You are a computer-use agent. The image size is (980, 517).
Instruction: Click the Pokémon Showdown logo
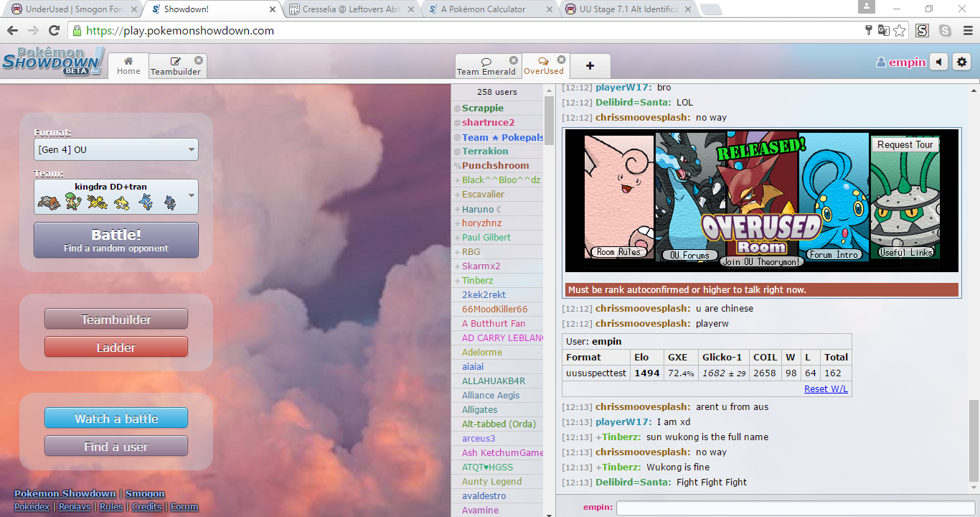pos(53,61)
